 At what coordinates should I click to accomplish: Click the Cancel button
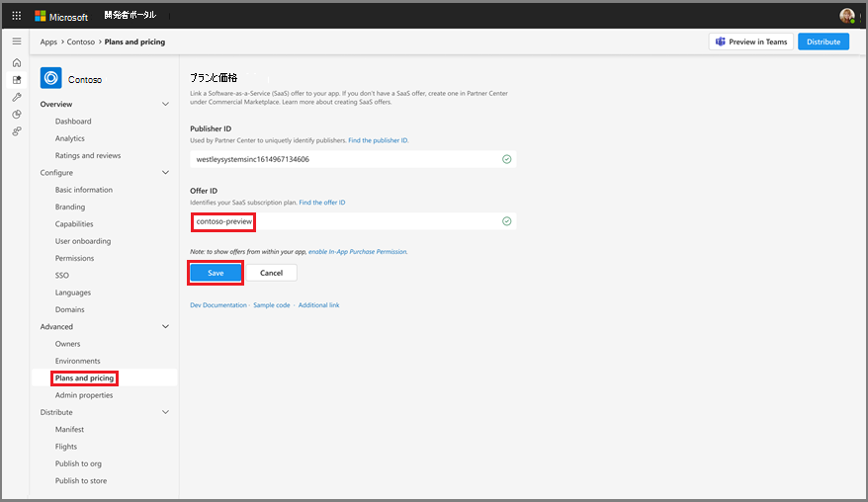point(271,273)
